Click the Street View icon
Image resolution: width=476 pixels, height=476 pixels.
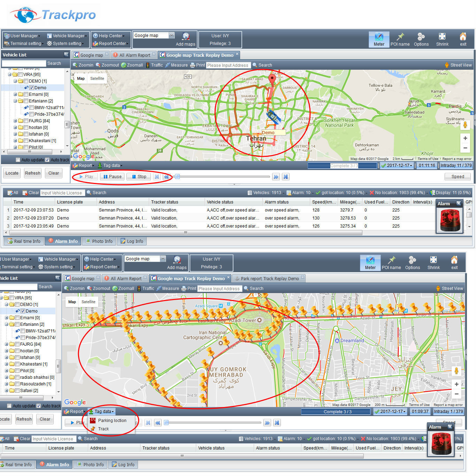coord(458,65)
